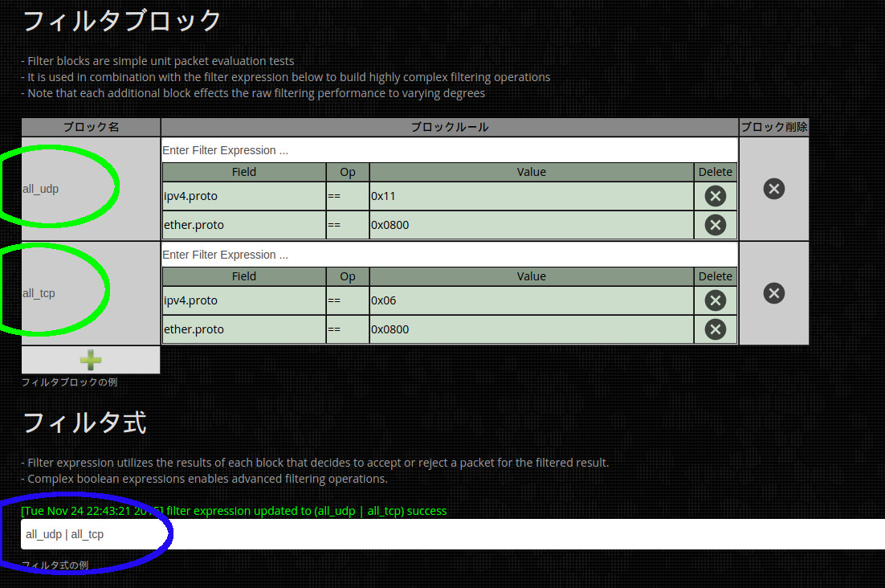Click the 0x11 value cell

tap(531, 196)
